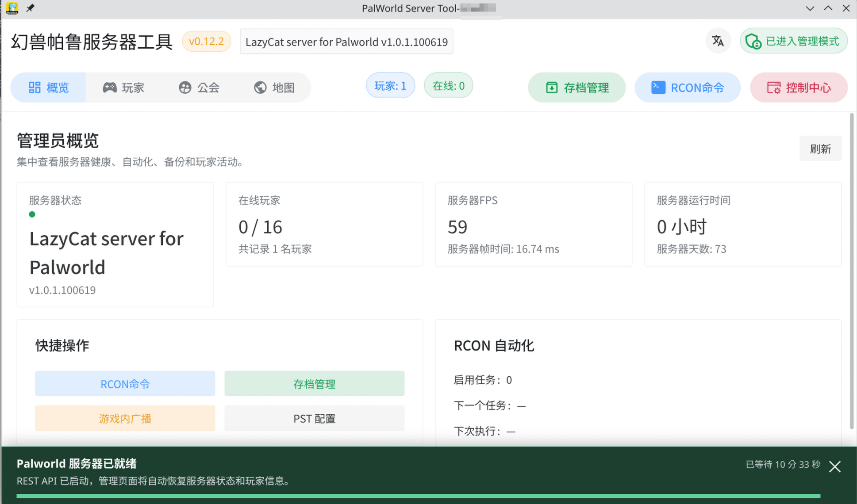Viewport: 857px width, 504px height.
Task: Click the 服务器帧时间: 16.74 ms text
Action: (x=503, y=249)
